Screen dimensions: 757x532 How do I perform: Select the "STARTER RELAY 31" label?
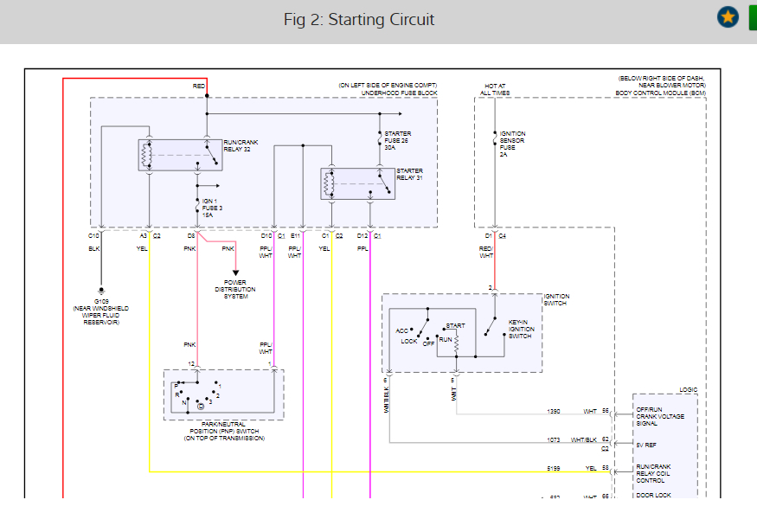(409, 174)
